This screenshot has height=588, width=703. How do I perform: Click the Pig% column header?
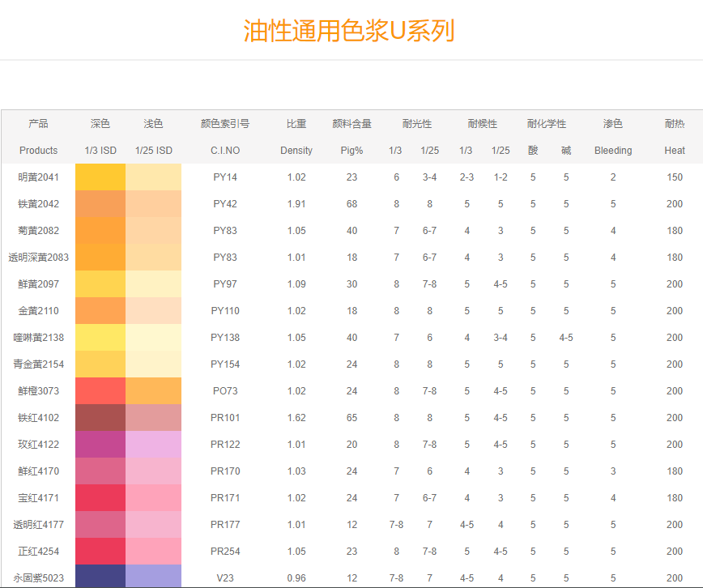point(351,151)
